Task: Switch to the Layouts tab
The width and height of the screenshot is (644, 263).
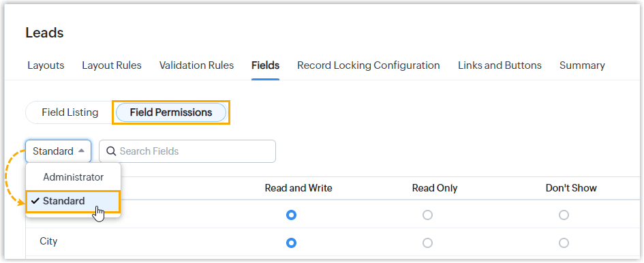Action: [46, 65]
